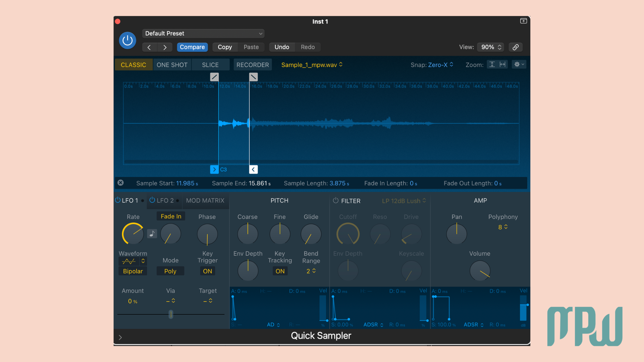Toggle the FILTER power switch
Screen dimensions: 644x362
335,200
